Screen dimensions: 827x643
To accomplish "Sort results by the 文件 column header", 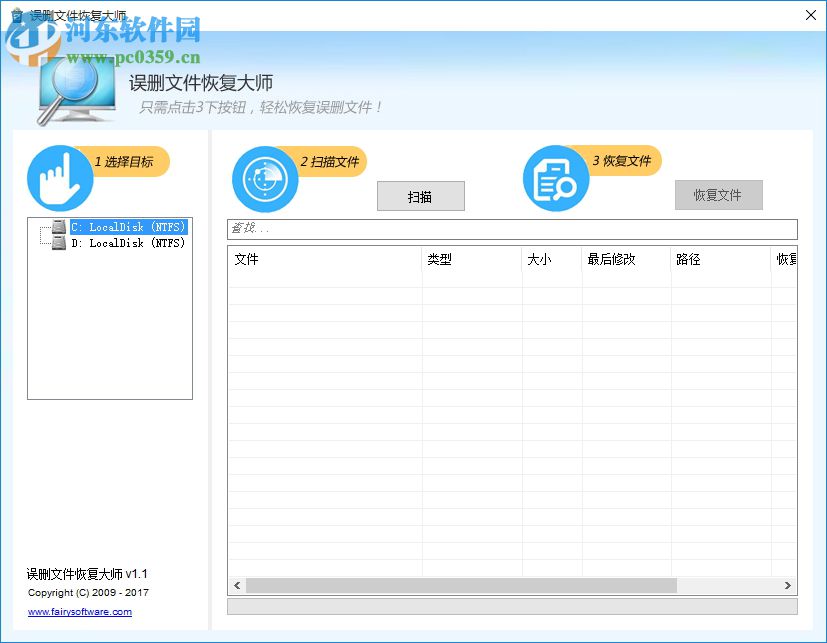I will [300, 259].
